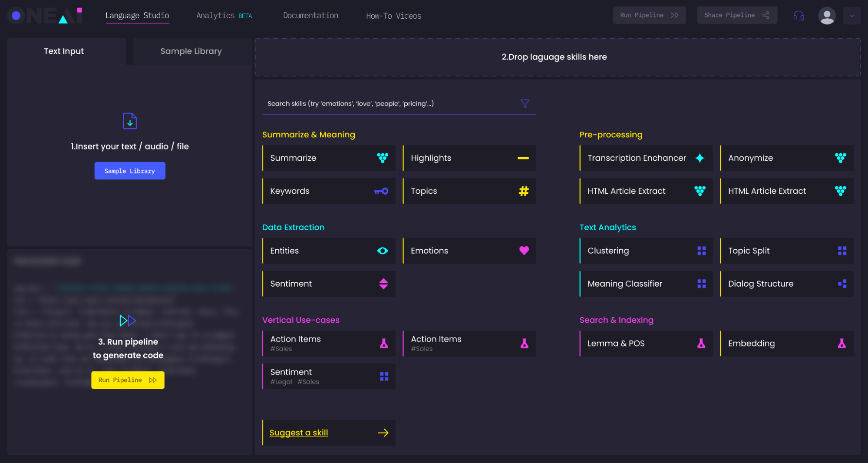Open the Documentation page

pyautogui.click(x=310, y=16)
